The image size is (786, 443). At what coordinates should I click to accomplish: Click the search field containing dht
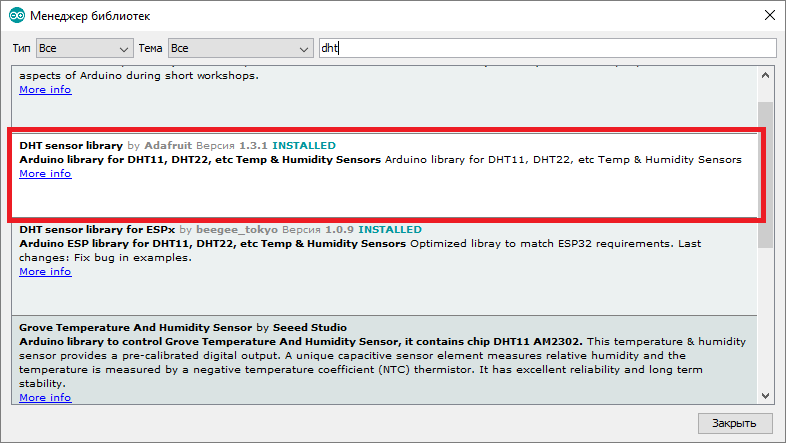coord(548,48)
